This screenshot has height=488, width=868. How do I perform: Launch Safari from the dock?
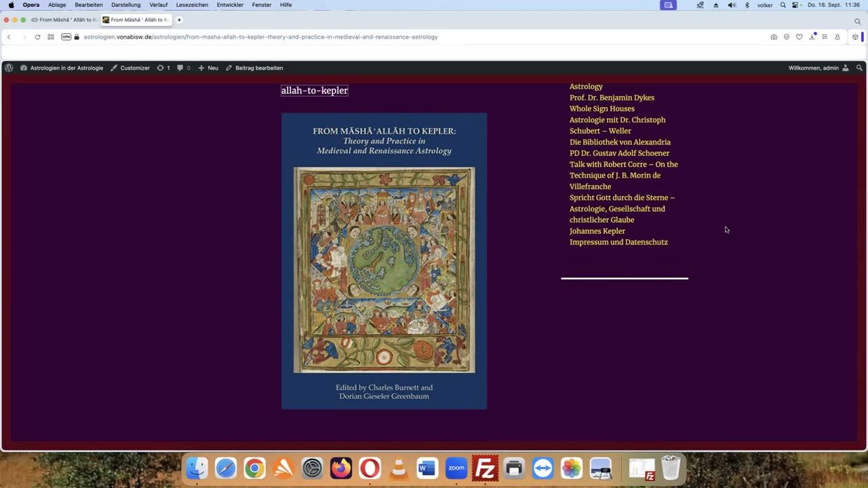coord(226,468)
